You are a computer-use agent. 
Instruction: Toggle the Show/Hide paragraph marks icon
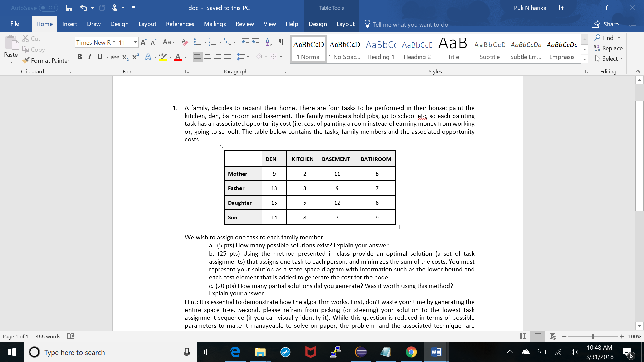281,42
